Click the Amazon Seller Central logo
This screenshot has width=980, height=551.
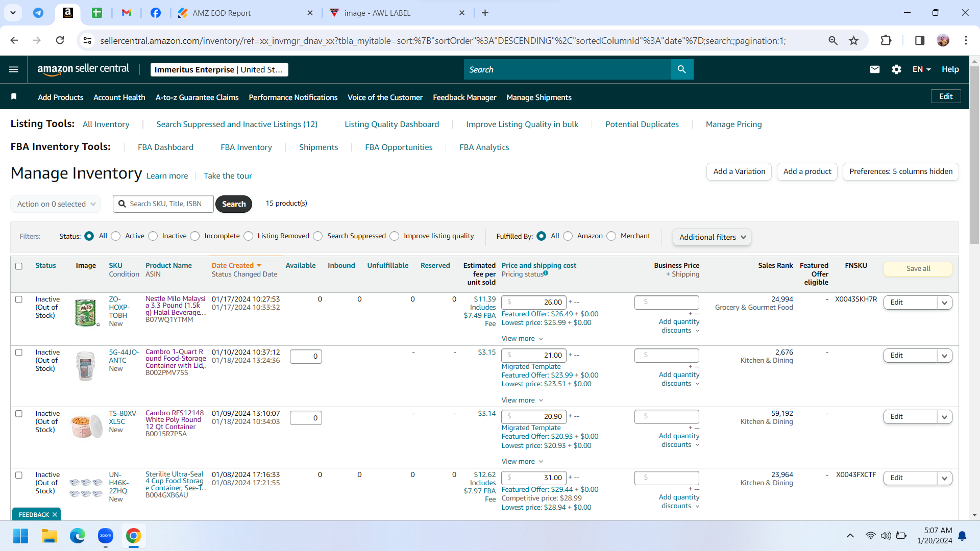click(x=83, y=69)
